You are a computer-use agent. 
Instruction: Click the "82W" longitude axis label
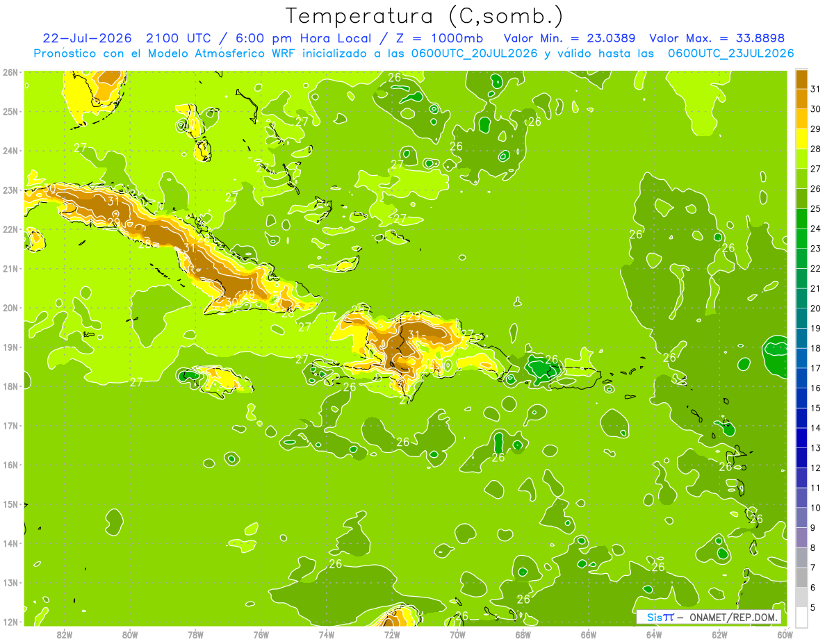click(x=64, y=634)
